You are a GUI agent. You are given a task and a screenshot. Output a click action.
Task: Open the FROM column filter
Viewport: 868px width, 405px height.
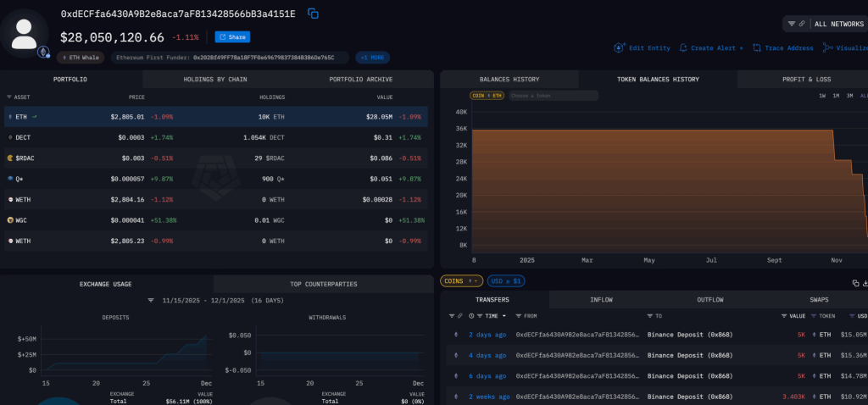tap(518, 316)
